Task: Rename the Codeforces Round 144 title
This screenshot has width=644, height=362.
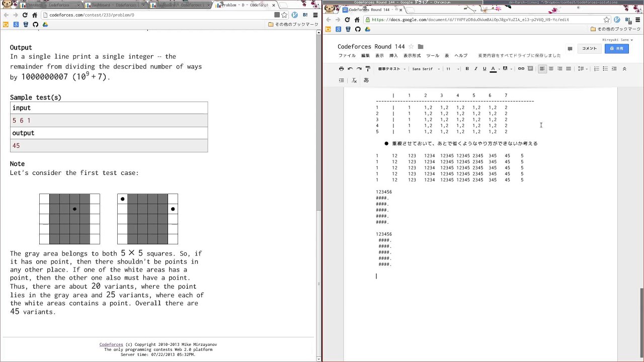Action: [x=371, y=47]
